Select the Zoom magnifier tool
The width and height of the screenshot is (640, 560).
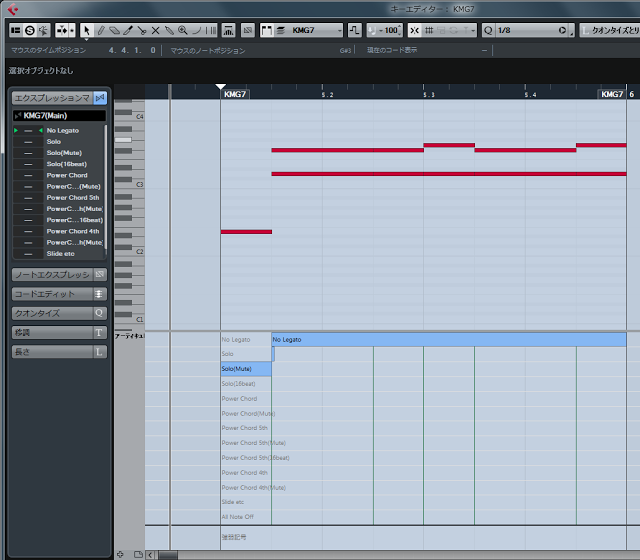click(183, 30)
